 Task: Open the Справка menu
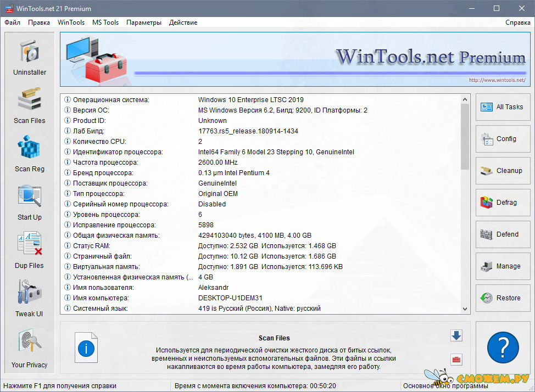517,23
